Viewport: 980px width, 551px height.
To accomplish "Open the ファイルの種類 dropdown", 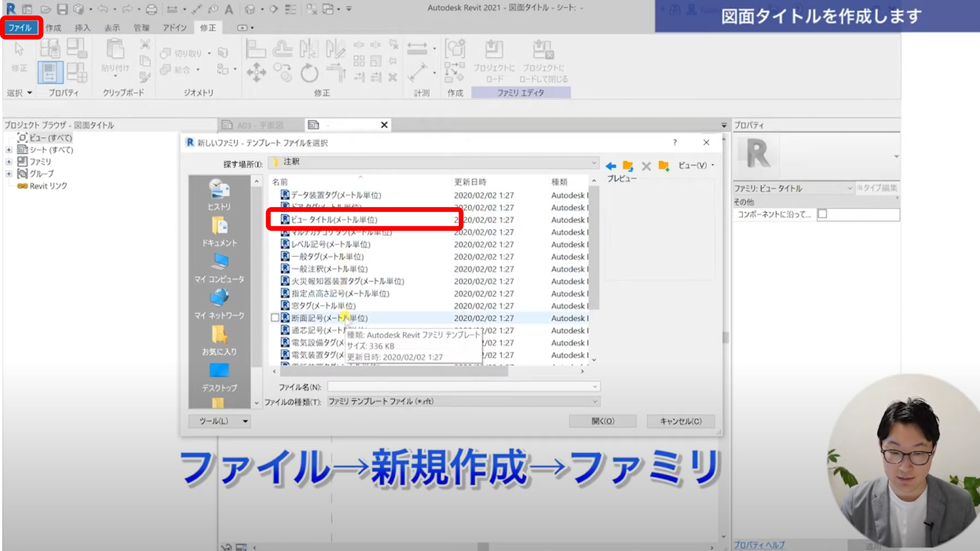I will coord(595,402).
